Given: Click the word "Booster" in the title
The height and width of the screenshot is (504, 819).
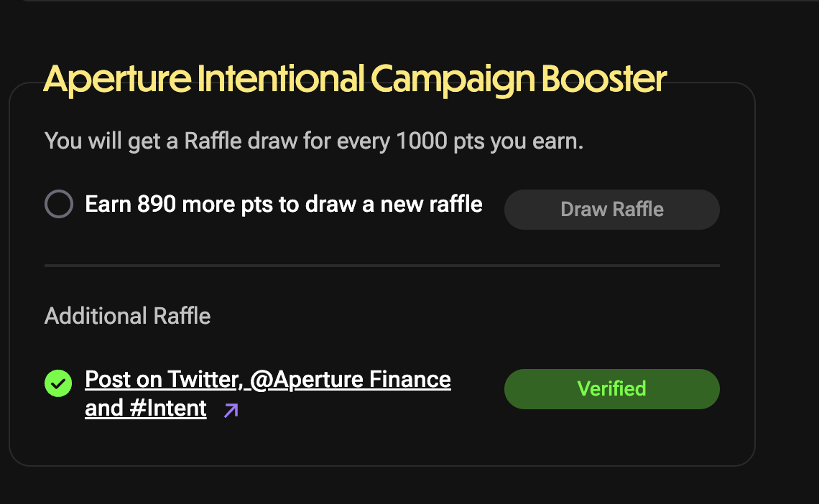Looking at the screenshot, I should click(x=603, y=79).
